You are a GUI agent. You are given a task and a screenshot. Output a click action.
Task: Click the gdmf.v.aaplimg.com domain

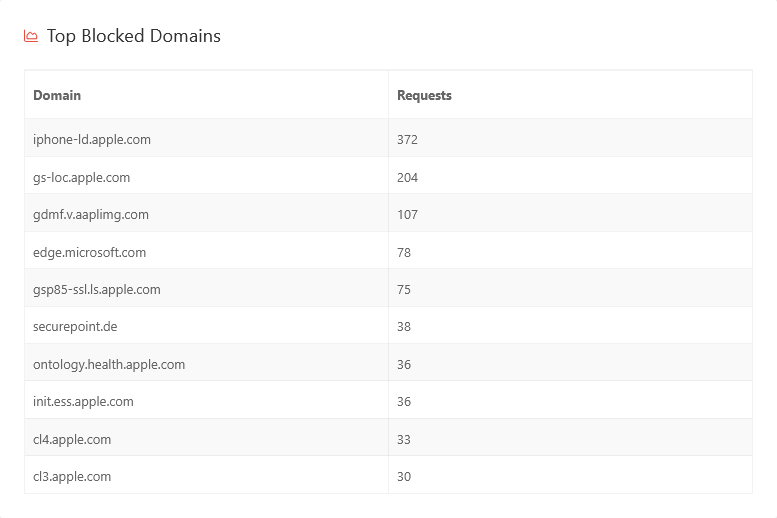coord(91,215)
